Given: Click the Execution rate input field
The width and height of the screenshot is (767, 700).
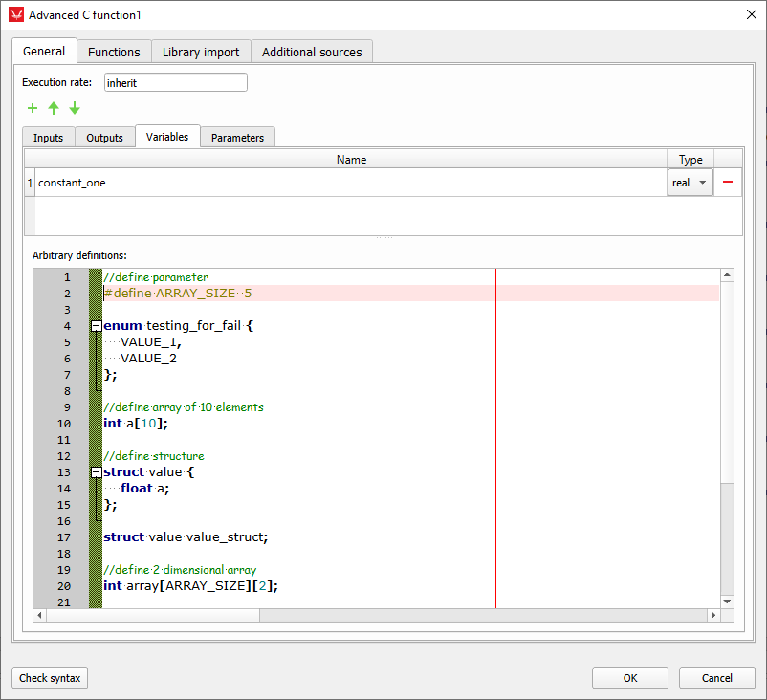Looking at the screenshot, I should point(175,83).
